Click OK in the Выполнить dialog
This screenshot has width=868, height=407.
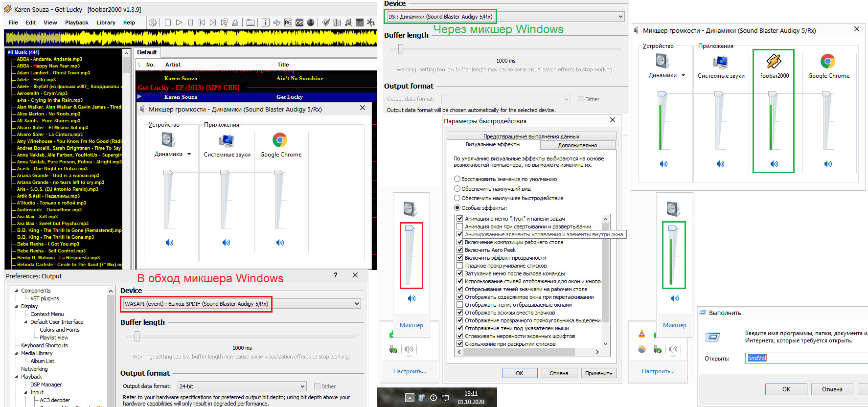click(x=786, y=389)
